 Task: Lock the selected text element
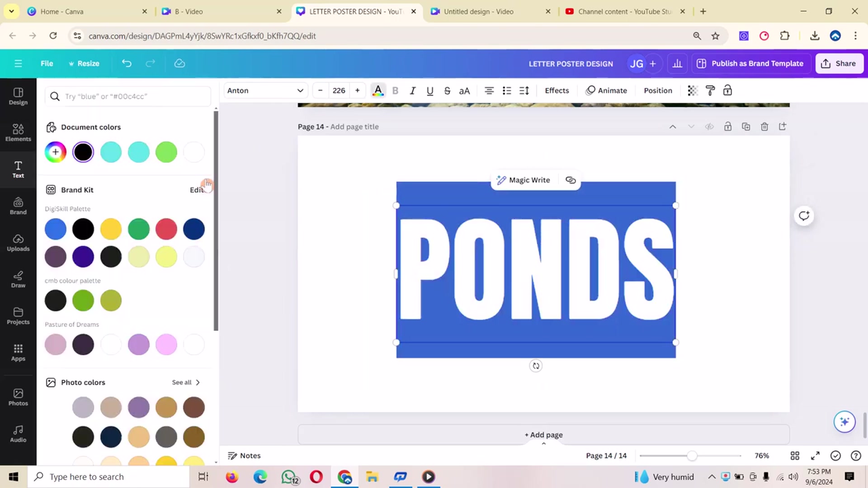click(727, 90)
